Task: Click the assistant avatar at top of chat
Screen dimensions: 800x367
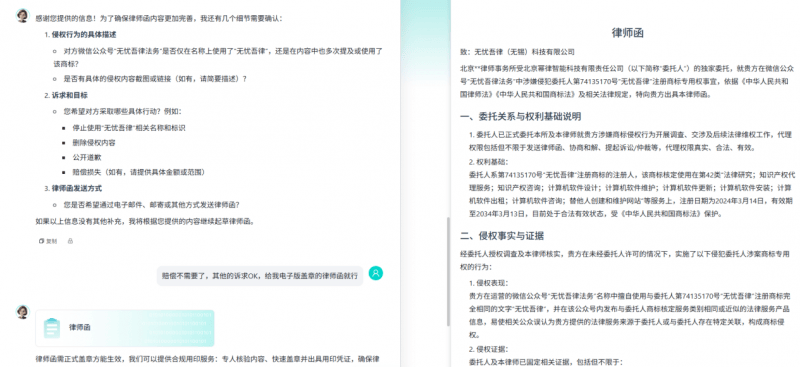Action: click(x=22, y=16)
